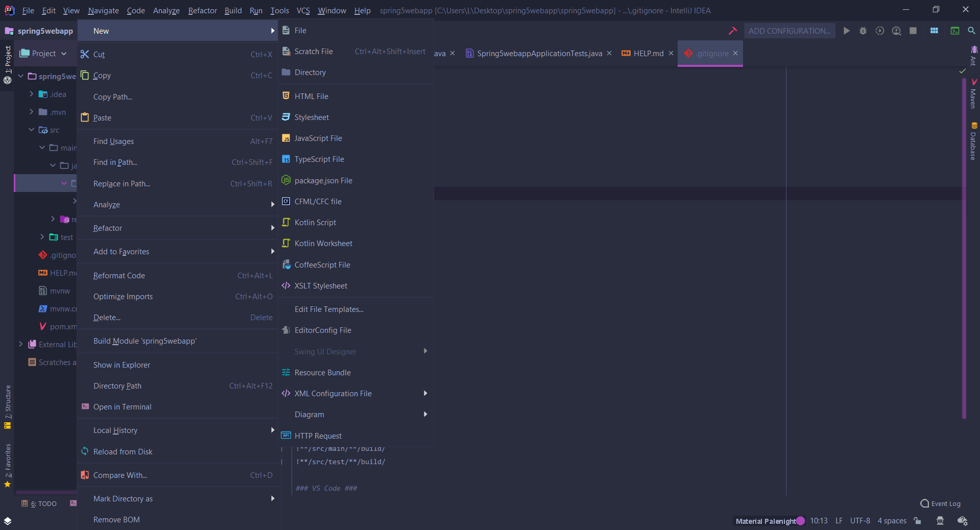Close the .gitignore editor tab
980x530 pixels.
[735, 54]
